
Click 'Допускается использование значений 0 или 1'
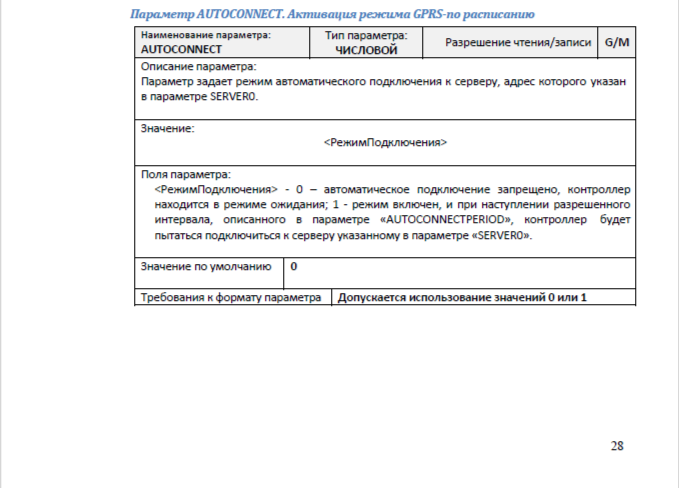[x=462, y=298]
